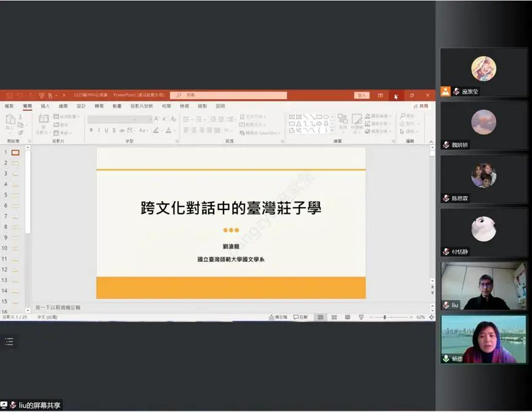532x412 pixels.
Task: Toggle the 備忘稿 notes pane button
Action: pos(278,317)
